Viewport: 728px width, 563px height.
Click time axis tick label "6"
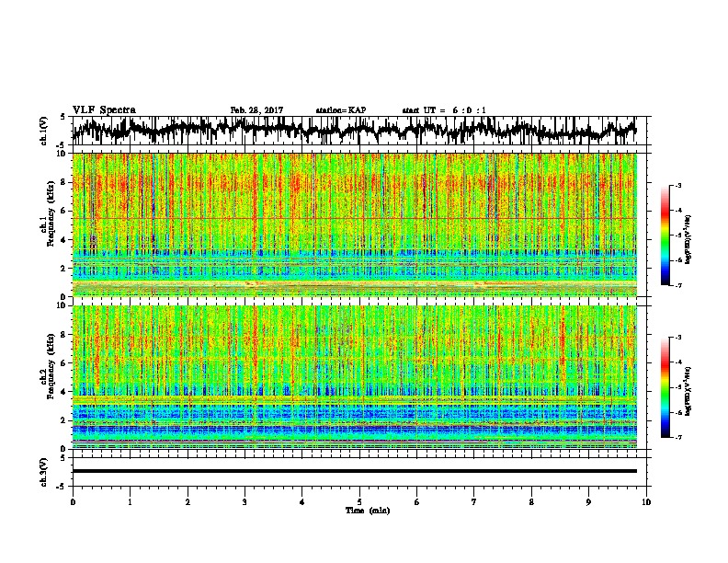416,502
